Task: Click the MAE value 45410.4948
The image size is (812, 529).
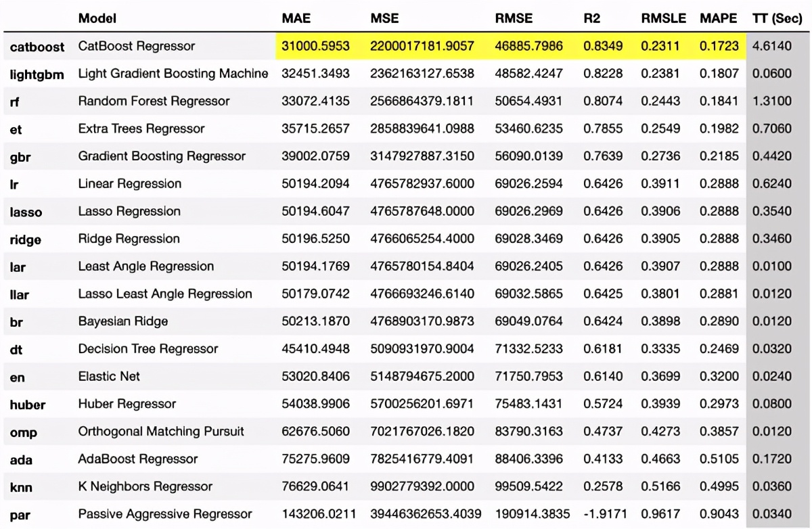Action: tap(316, 349)
